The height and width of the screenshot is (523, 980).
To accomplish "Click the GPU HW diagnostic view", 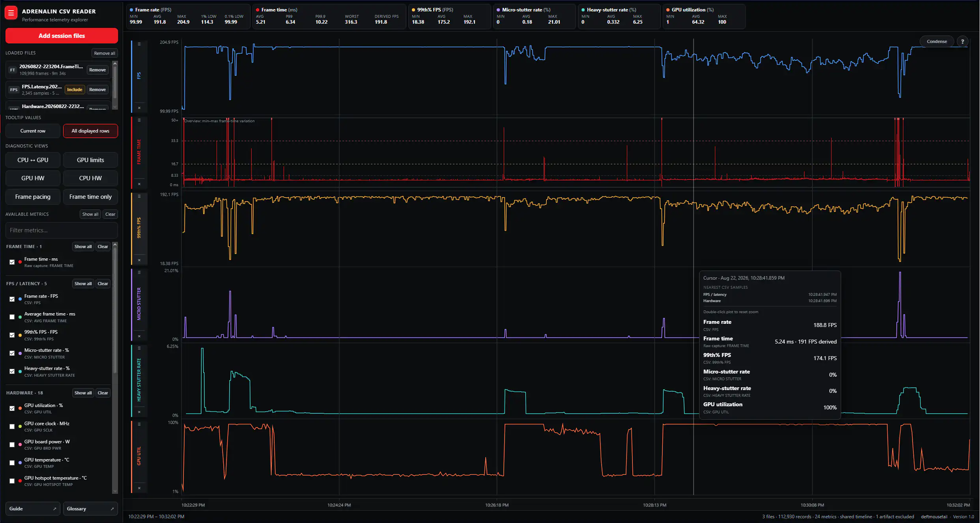I will pos(33,178).
